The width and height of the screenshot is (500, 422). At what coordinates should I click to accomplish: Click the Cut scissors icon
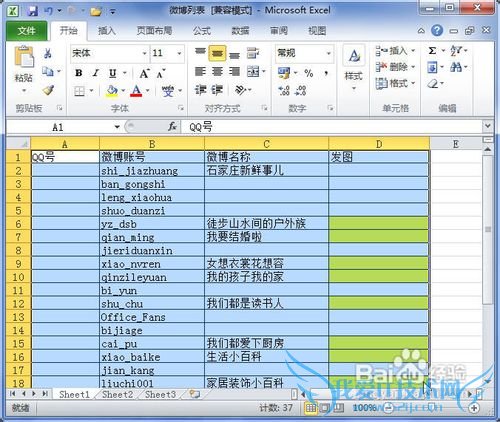[48, 53]
